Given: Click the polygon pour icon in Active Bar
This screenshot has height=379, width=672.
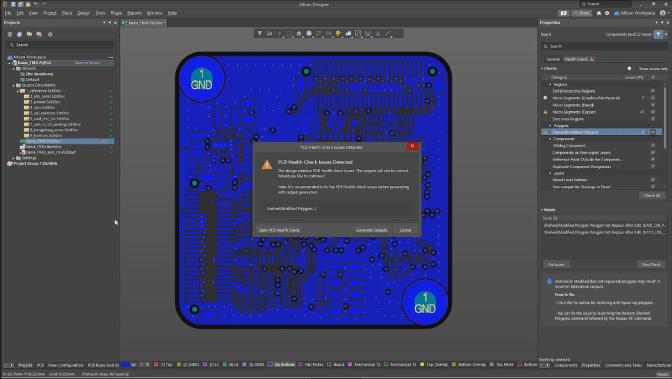Looking at the screenshot, I should (x=309, y=33).
